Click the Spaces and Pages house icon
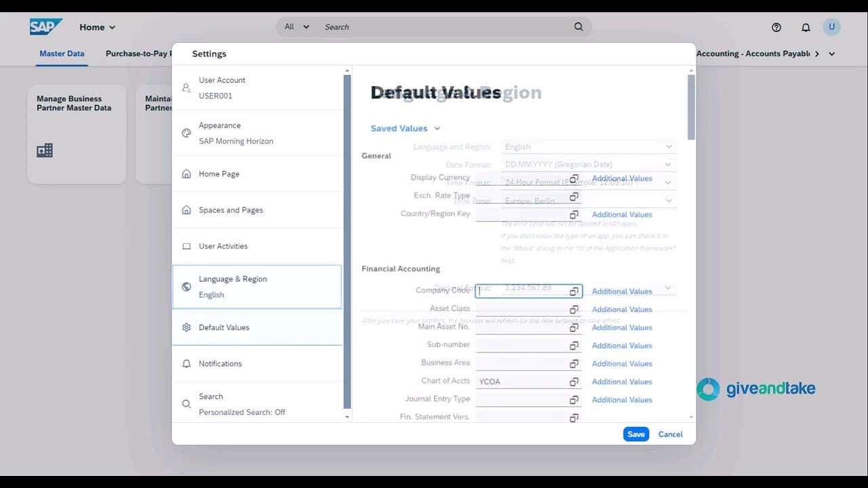868x488 pixels. click(x=186, y=210)
